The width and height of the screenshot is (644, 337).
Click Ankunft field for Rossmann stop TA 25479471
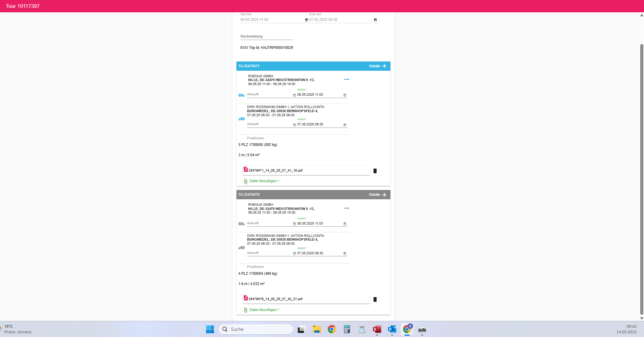coord(269,124)
